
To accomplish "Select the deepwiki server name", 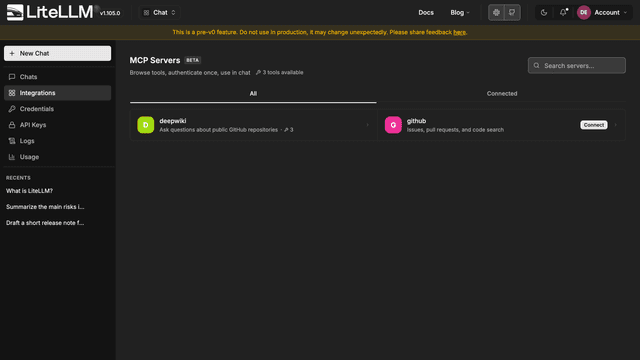I will coord(173,121).
